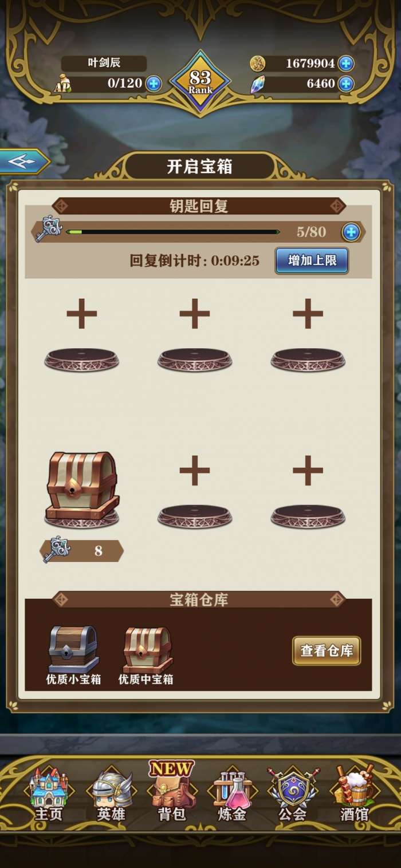Click the key recovery progress bar

[x=172, y=232]
